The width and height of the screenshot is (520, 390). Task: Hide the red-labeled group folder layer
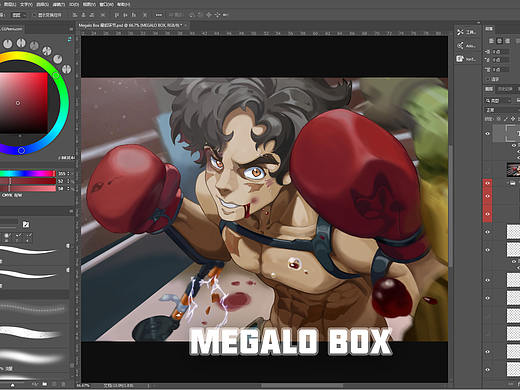[x=488, y=183]
